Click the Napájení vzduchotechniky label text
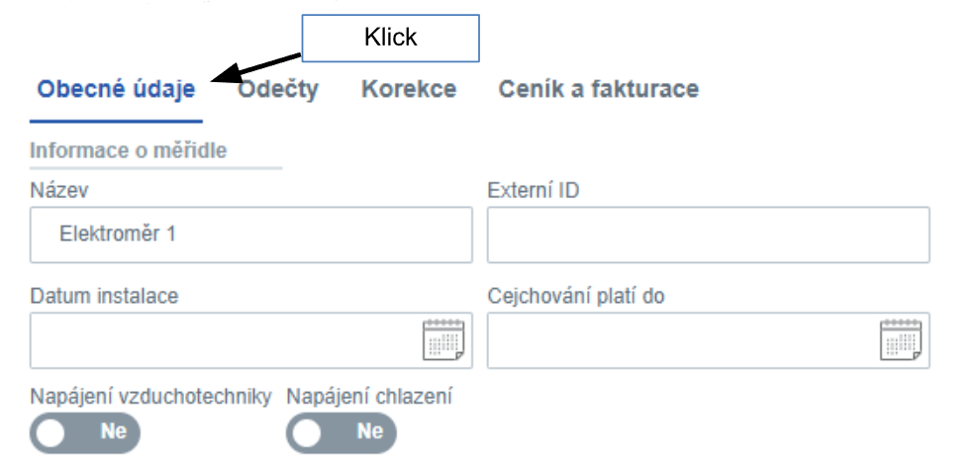 pyautogui.click(x=150, y=398)
